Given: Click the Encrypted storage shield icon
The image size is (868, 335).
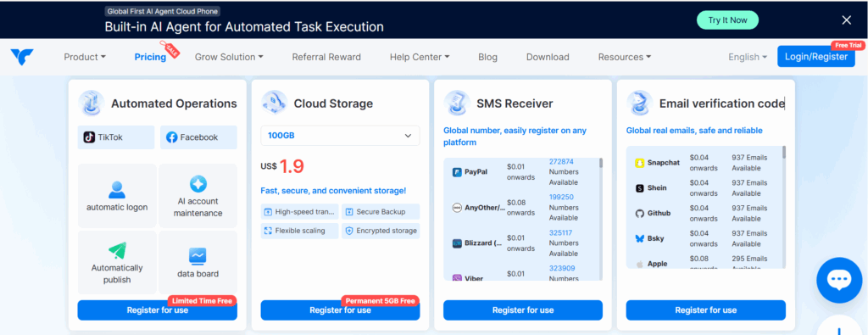Looking at the screenshot, I should click(x=348, y=231).
